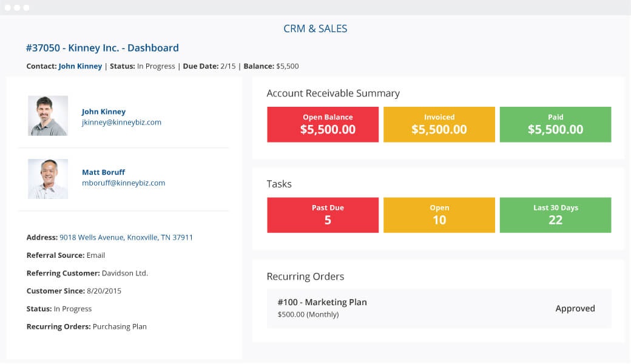
Task: Open John Kinney contact link in header
Action: click(x=80, y=66)
